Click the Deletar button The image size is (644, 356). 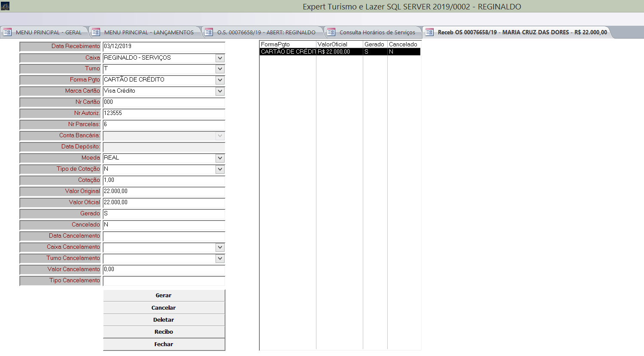(164, 320)
